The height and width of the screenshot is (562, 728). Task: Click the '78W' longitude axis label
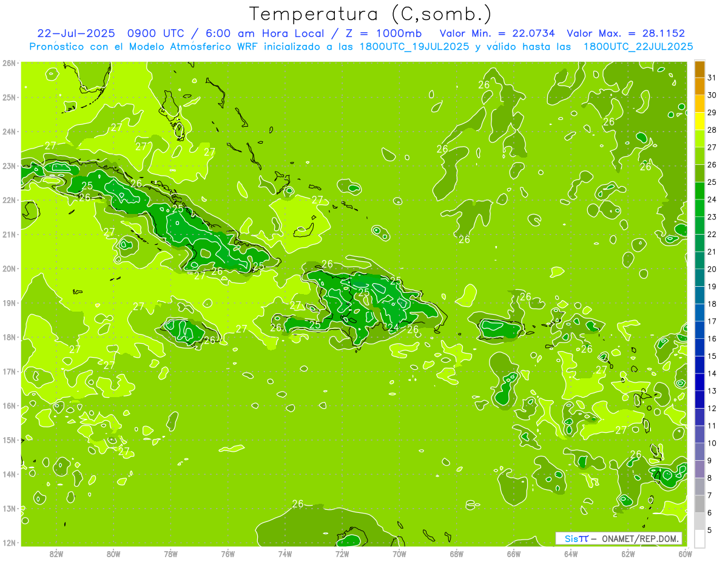click(170, 554)
